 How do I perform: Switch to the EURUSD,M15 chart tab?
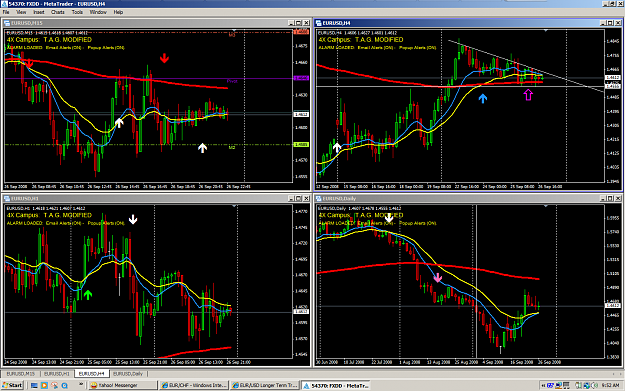[x=20, y=374]
